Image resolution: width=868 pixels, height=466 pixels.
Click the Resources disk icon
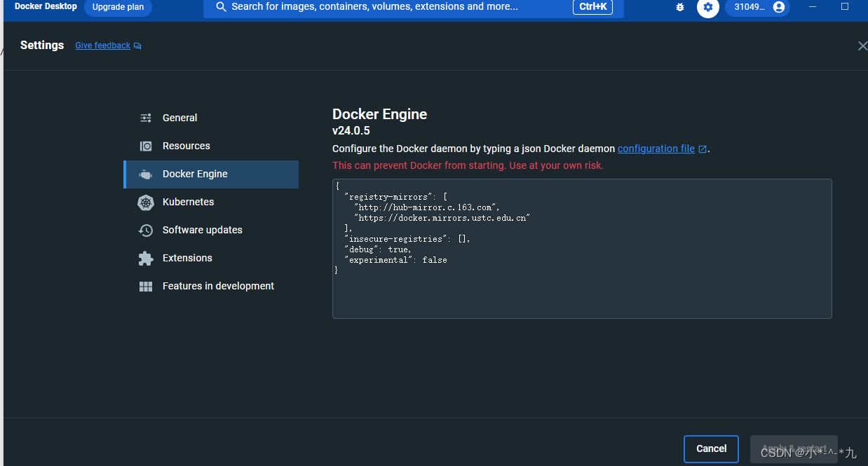[x=146, y=146]
